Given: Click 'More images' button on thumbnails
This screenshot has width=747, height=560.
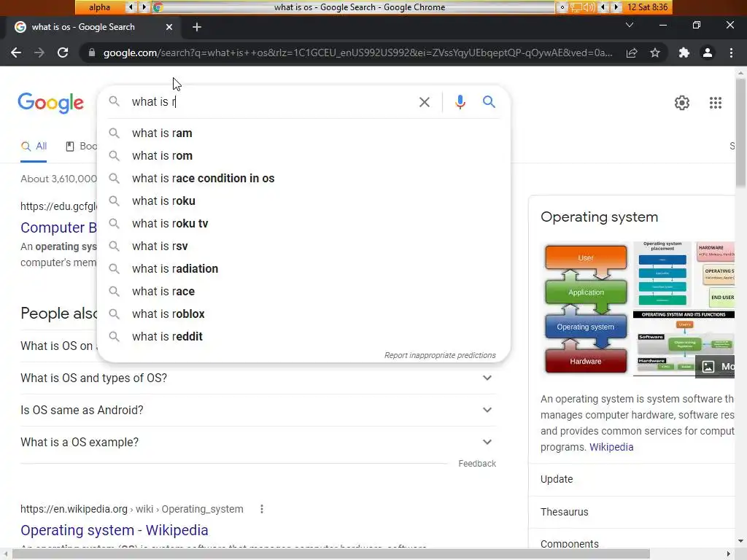Looking at the screenshot, I should coord(715,366).
